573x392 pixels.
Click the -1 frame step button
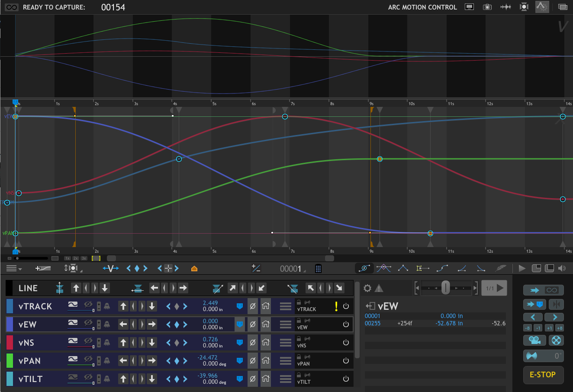pyautogui.click(x=538, y=328)
